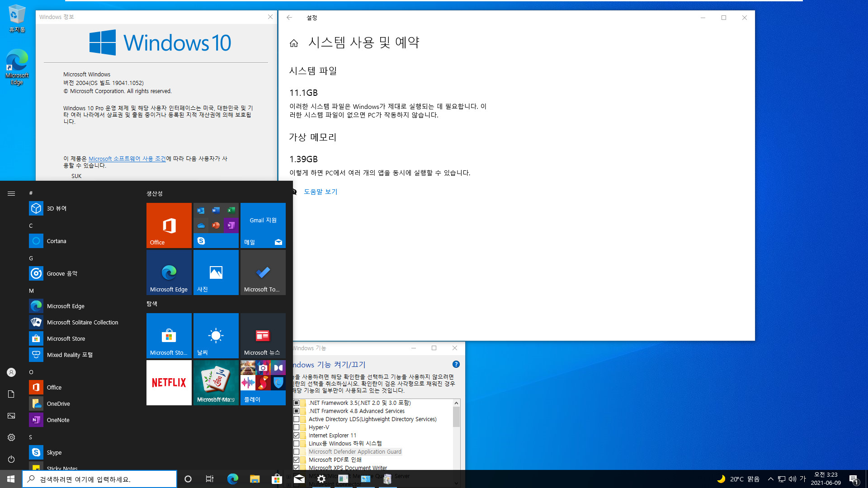Open Microsoft Edge from app list
Image resolution: width=868 pixels, height=488 pixels.
coord(81,306)
